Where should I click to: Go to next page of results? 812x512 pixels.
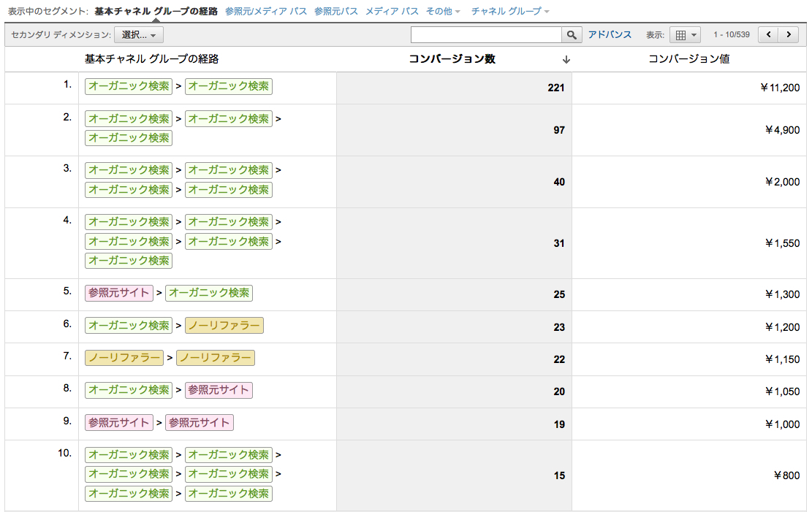[789, 34]
